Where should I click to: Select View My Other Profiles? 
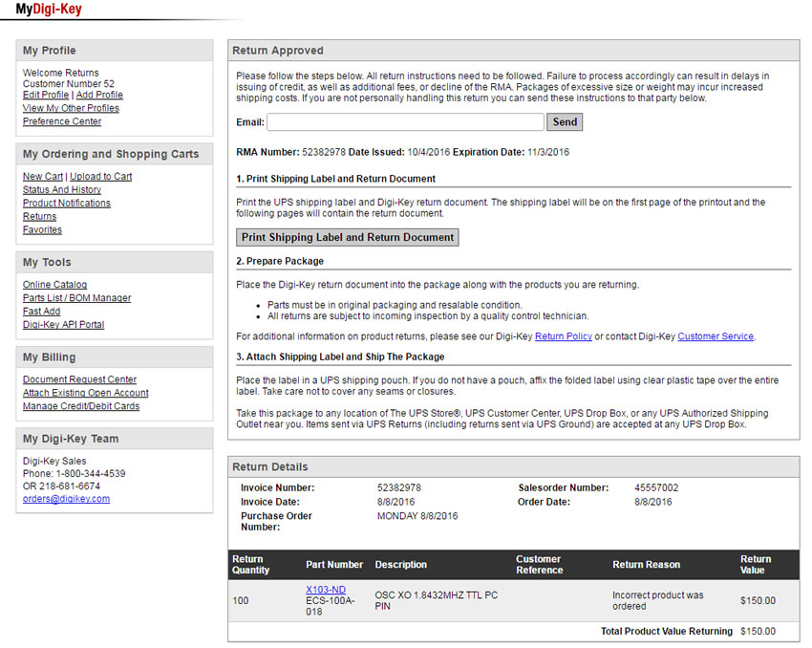tap(71, 109)
